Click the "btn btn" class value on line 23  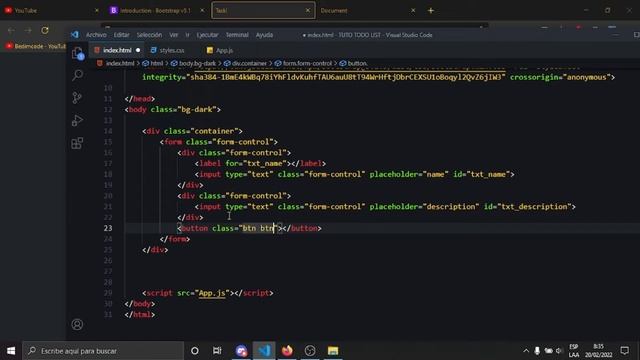[258, 228]
